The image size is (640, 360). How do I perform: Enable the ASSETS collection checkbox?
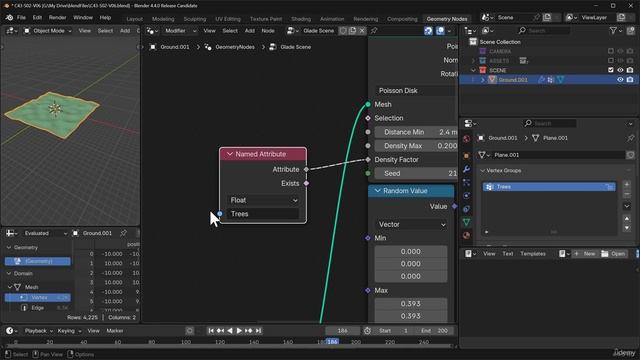611,60
